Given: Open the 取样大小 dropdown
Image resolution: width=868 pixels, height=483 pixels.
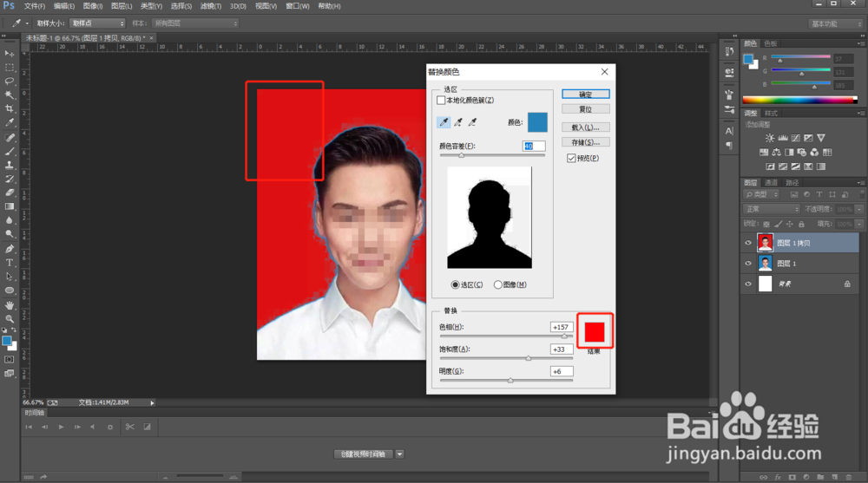Looking at the screenshot, I should point(97,23).
